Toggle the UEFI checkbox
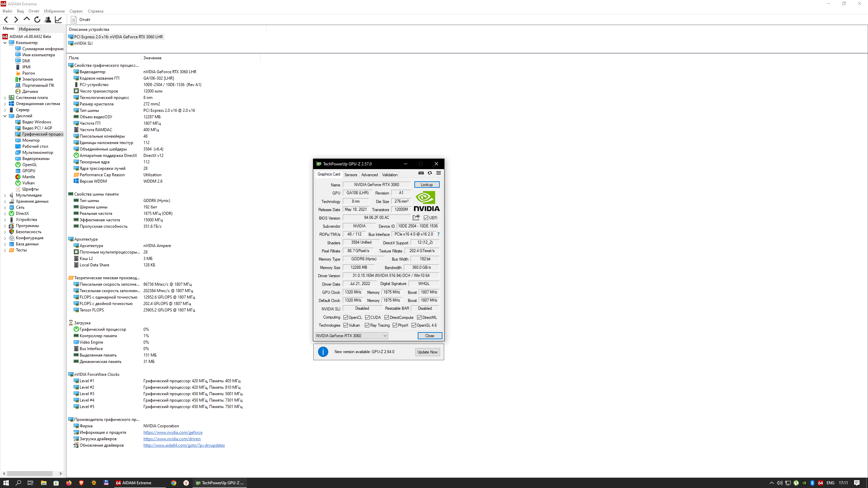868x488 pixels. 426,218
